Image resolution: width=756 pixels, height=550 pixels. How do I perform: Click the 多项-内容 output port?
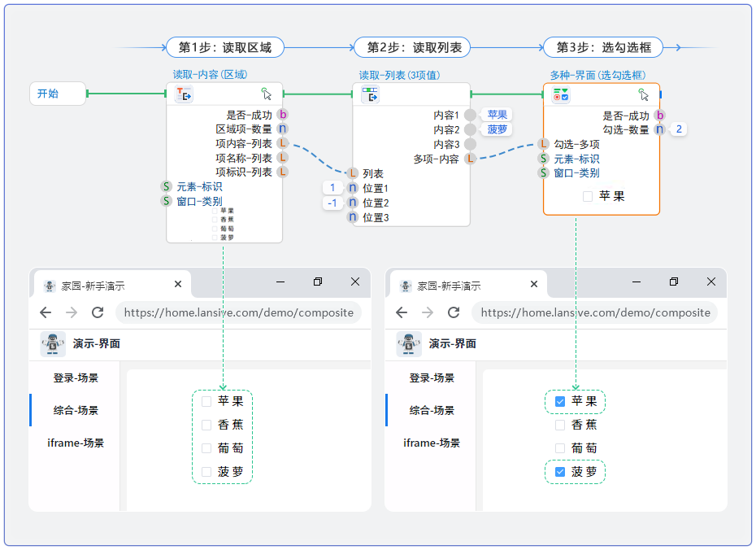coord(470,159)
